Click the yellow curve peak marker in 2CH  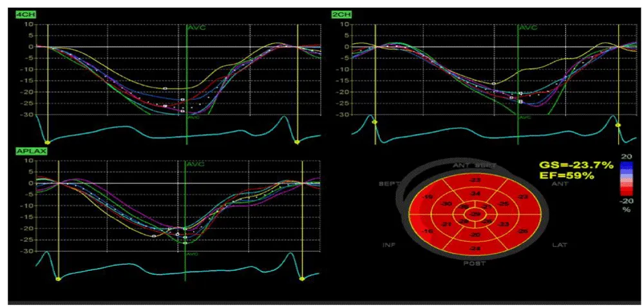(x=493, y=84)
